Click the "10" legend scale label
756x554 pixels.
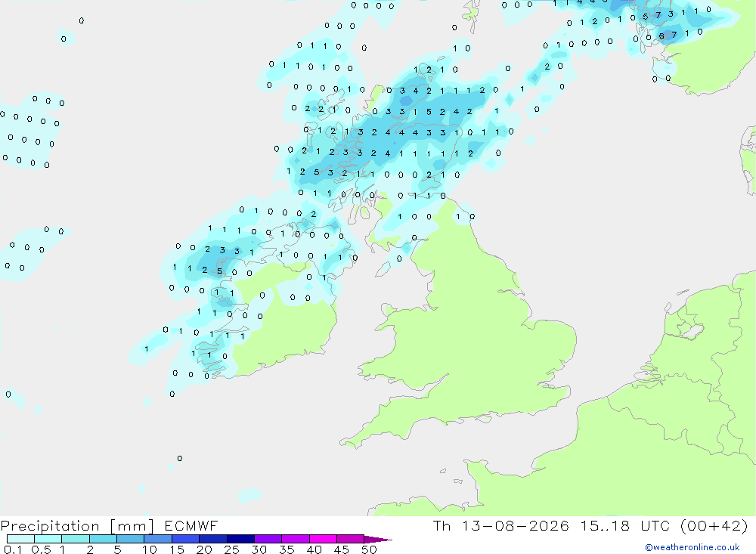tap(150, 549)
